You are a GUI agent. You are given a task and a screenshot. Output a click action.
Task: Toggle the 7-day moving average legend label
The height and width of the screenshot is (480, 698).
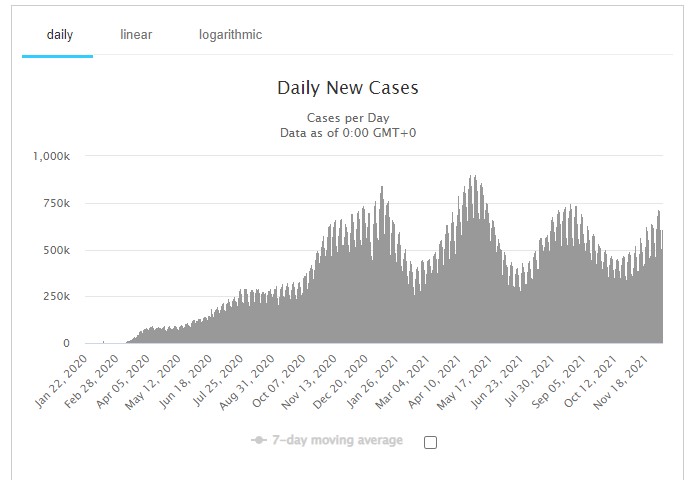tap(336, 441)
